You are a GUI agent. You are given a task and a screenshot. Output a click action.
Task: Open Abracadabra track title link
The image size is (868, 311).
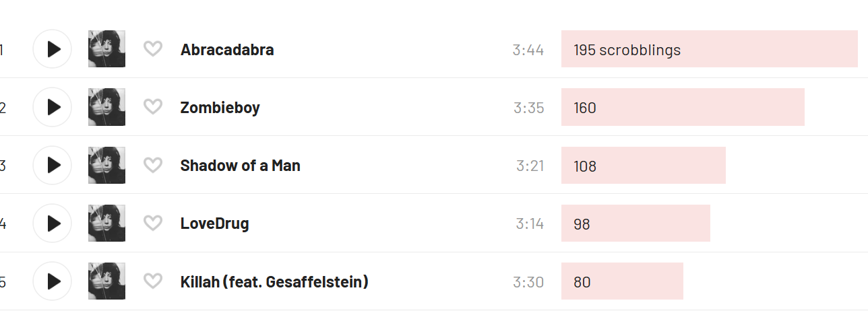point(227,50)
